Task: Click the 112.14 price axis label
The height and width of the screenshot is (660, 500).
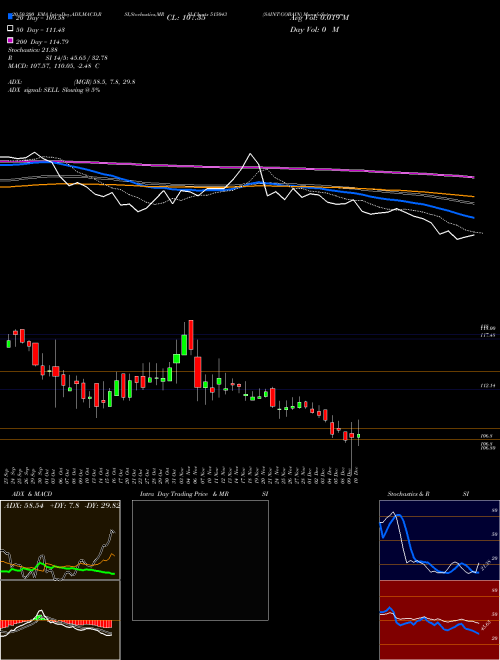Action: click(x=488, y=386)
